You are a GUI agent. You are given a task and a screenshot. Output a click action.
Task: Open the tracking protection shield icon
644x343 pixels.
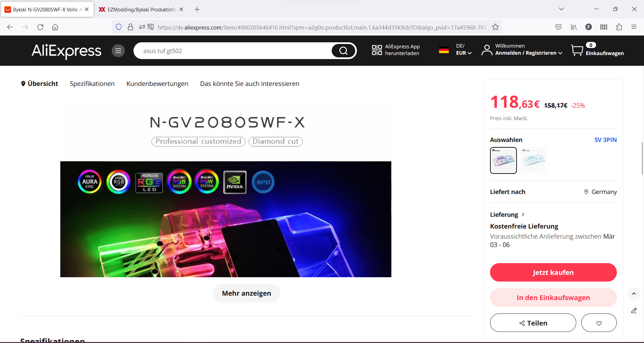point(119,27)
